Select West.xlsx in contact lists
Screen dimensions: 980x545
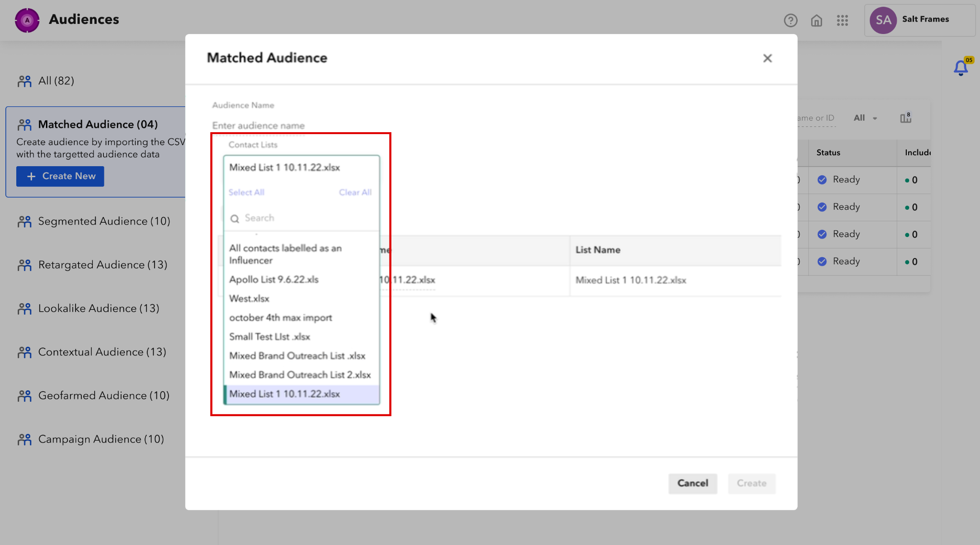pos(249,299)
